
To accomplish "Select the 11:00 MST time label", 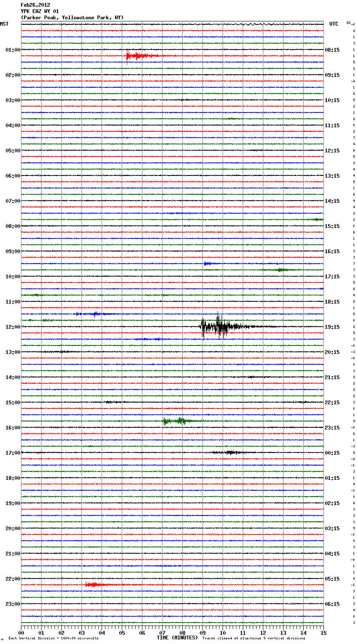I will (13, 302).
